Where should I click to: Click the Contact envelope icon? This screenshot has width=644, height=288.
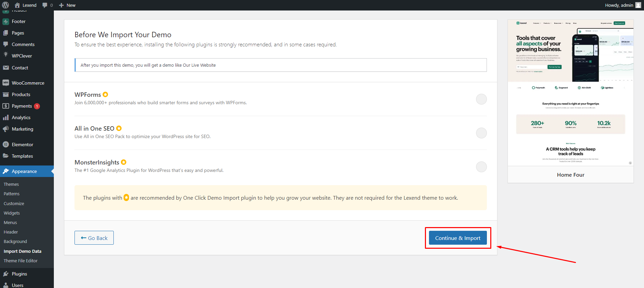[6, 68]
